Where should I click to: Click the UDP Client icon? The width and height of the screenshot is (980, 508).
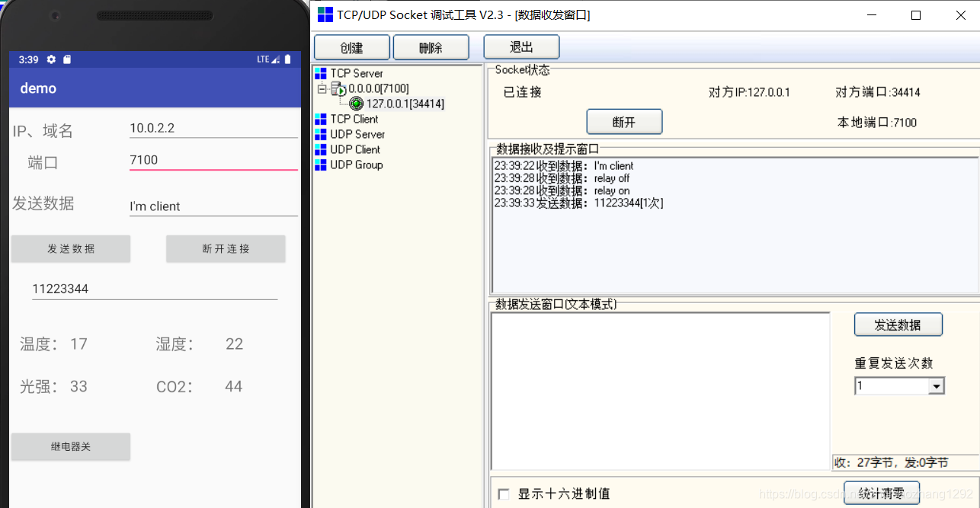(x=321, y=149)
